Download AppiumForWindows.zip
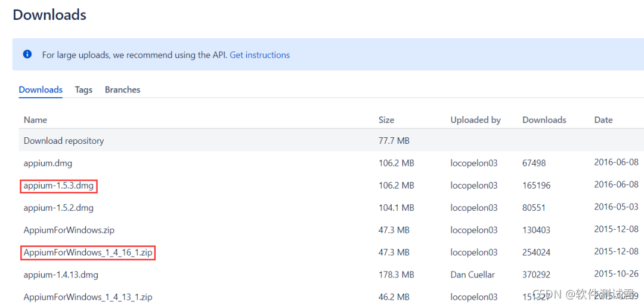The image size is (644, 305). pyautogui.click(x=69, y=230)
